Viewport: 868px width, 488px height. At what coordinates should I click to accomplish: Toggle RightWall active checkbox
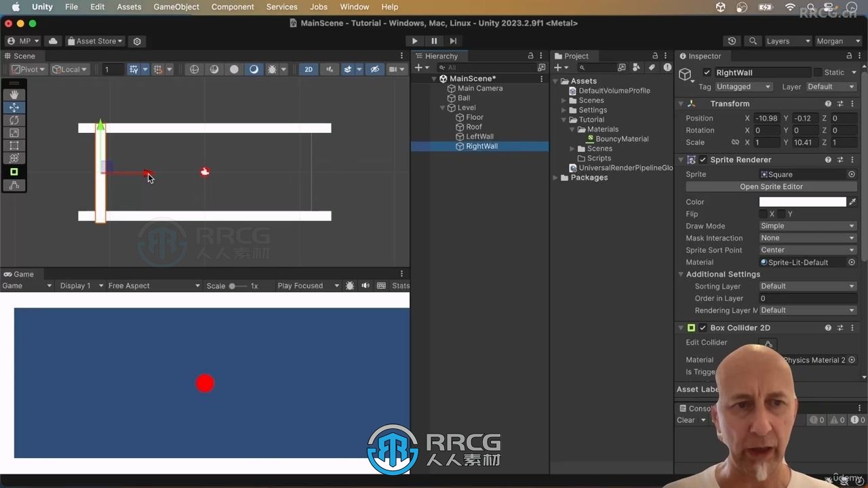pos(707,73)
